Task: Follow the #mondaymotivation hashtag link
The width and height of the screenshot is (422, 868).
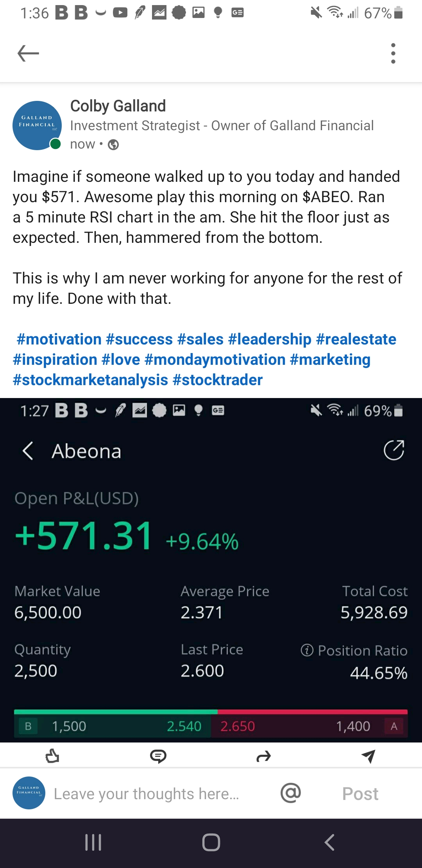Action: click(215, 359)
